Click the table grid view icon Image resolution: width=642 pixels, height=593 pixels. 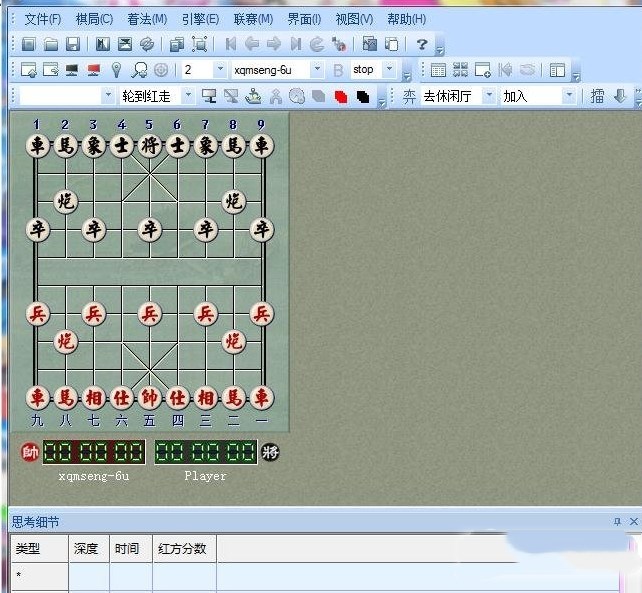(438, 70)
